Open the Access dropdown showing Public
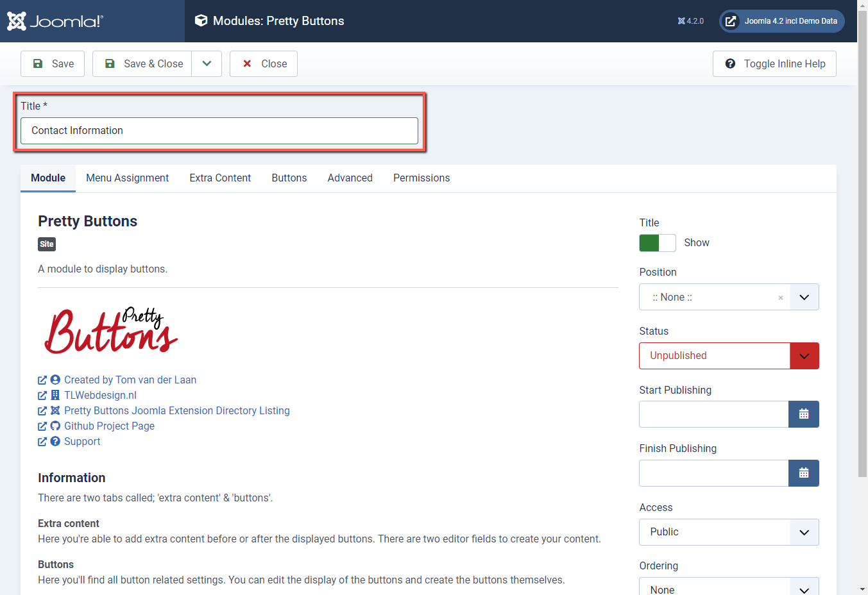The image size is (868, 595). coord(728,532)
